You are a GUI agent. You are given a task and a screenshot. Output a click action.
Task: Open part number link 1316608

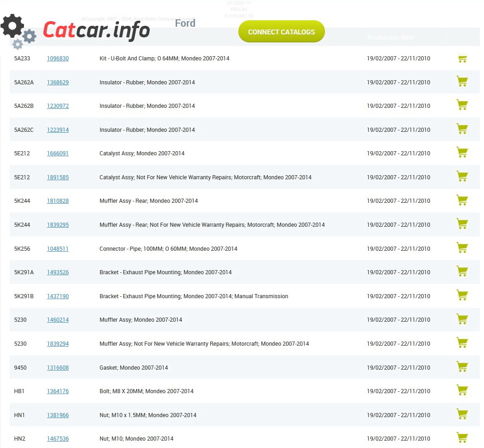tap(58, 368)
